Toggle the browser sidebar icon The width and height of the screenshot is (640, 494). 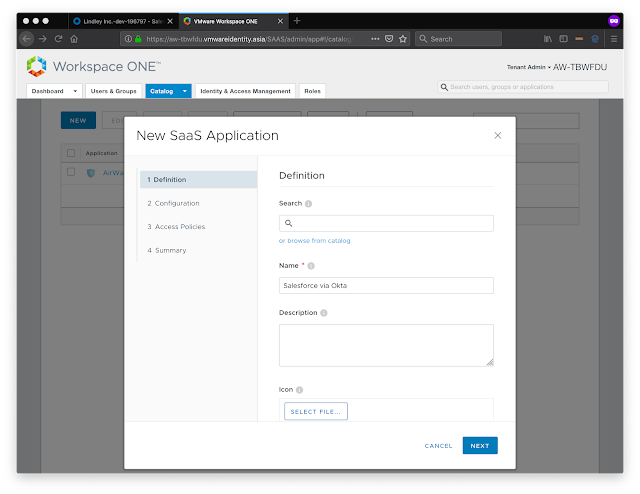(x=563, y=39)
